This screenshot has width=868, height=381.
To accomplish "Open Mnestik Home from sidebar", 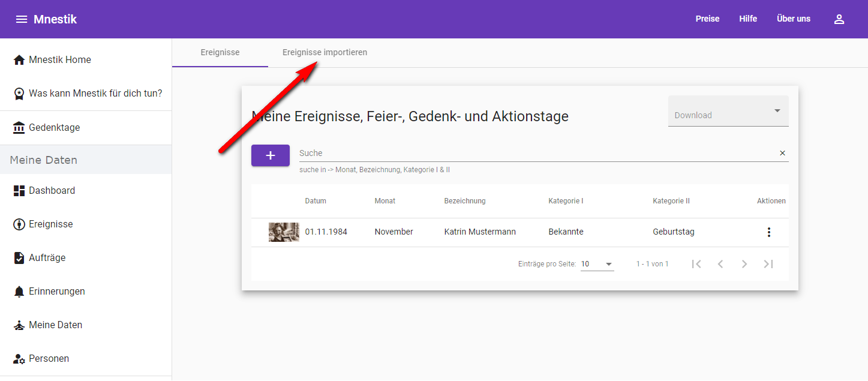I will pyautogui.click(x=60, y=60).
